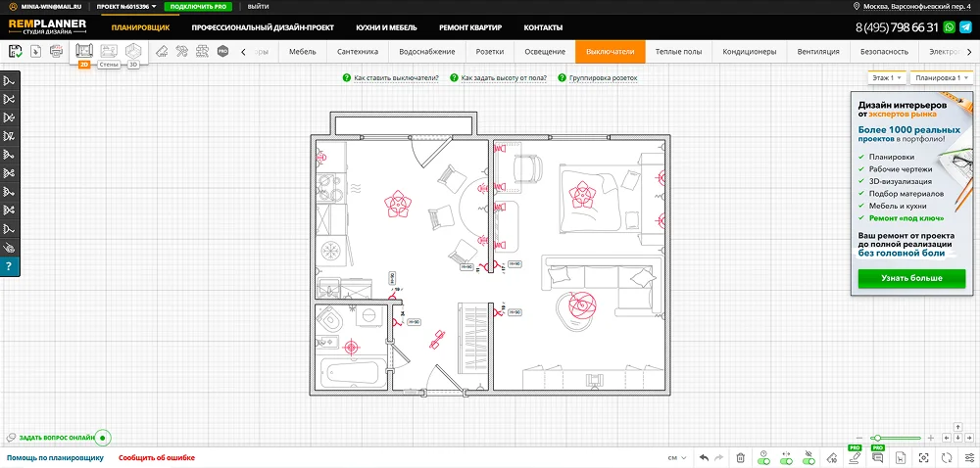The width and height of the screenshot is (980, 468).
Task: Open the Этаж 1 floor dropdown
Action: pyautogui.click(x=885, y=77)
